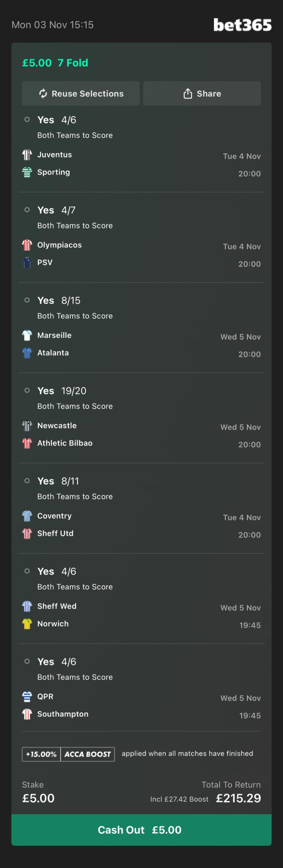283x868 pixels.
Task: Tap the Share button
Action: (x=202, y=94)
